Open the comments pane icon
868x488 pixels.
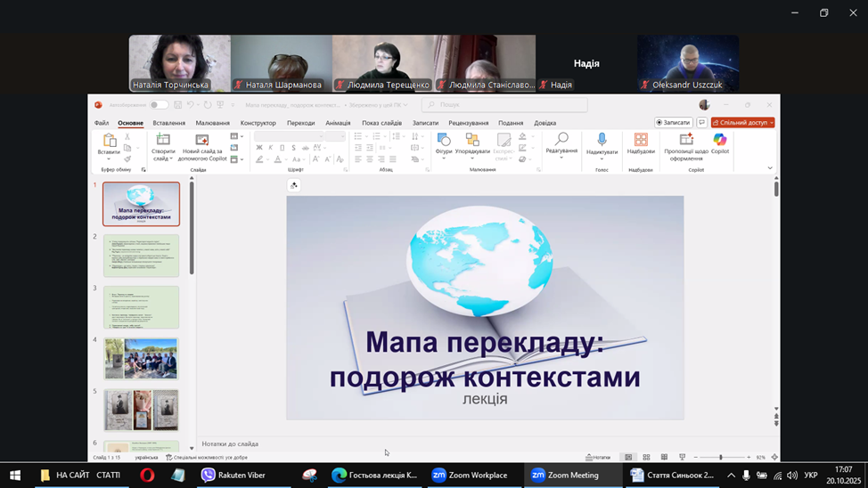(702, 123)
